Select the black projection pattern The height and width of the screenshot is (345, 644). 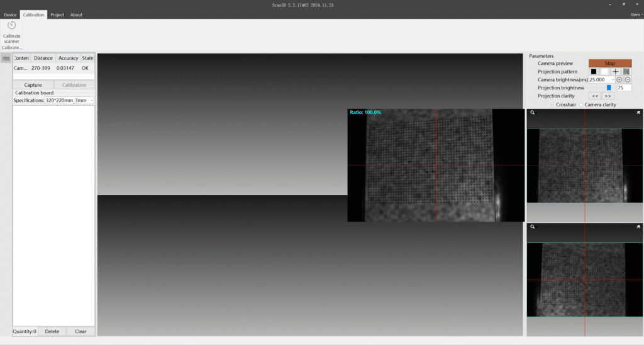point(593,72)
